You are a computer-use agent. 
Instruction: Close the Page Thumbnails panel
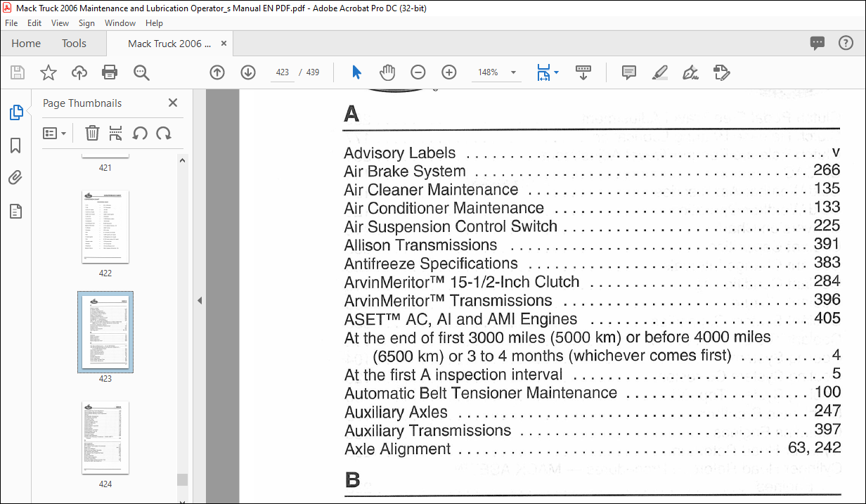click(173, 103)
